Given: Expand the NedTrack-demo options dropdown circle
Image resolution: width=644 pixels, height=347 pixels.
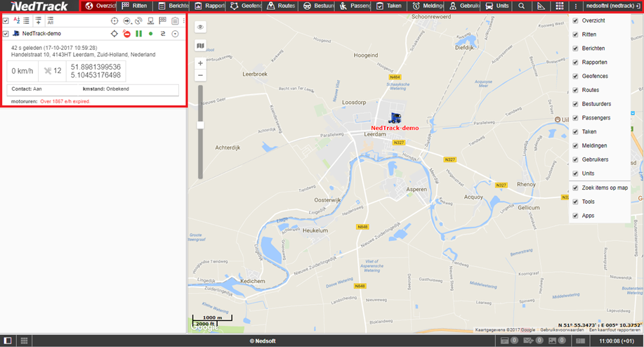Looking at the screenshot, I should tap(175, 34).
